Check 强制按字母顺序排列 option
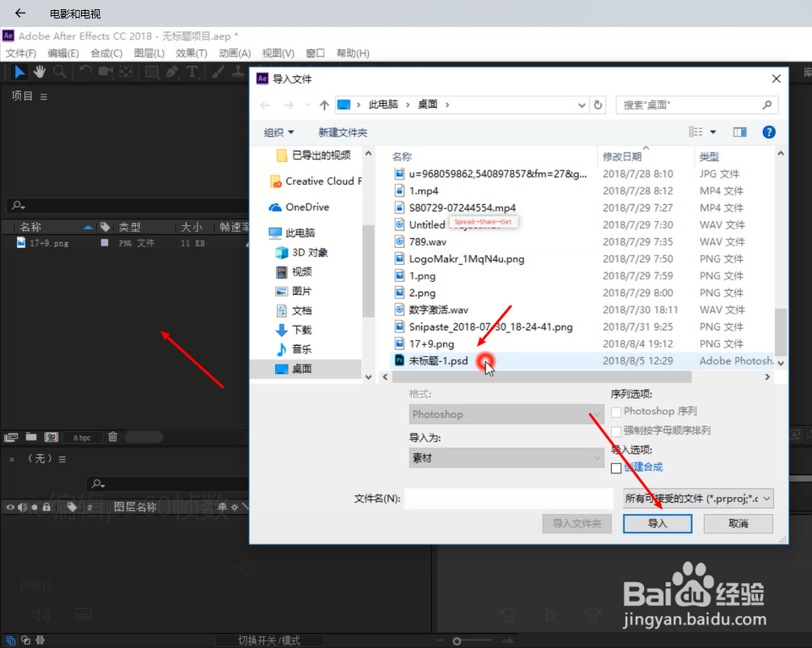The height and width of the screenshot is (648, 812). click(x=616, y=431)
